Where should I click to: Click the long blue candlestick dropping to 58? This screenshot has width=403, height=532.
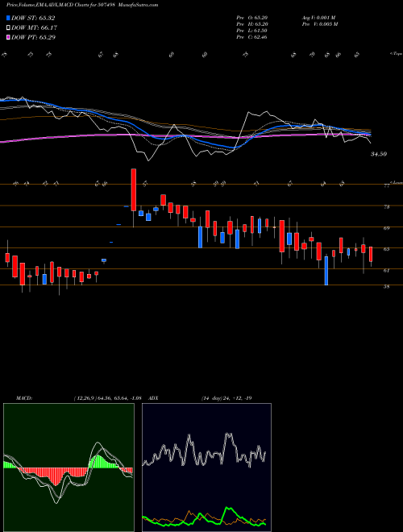pyautogui.click(x=326, y=270)
